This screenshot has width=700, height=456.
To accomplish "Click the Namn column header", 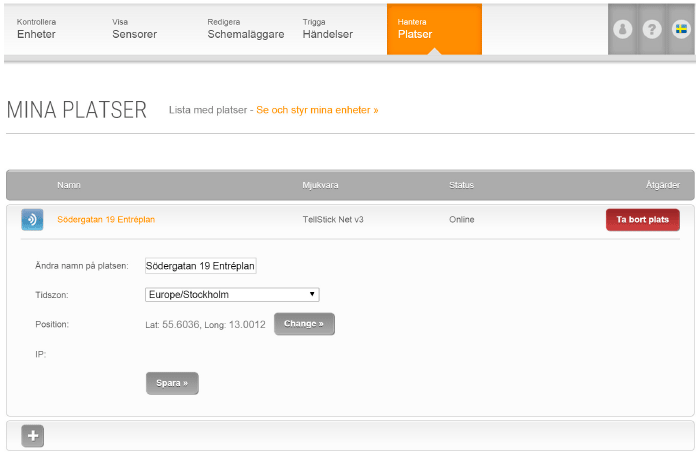I will click(x=69, y=185).
